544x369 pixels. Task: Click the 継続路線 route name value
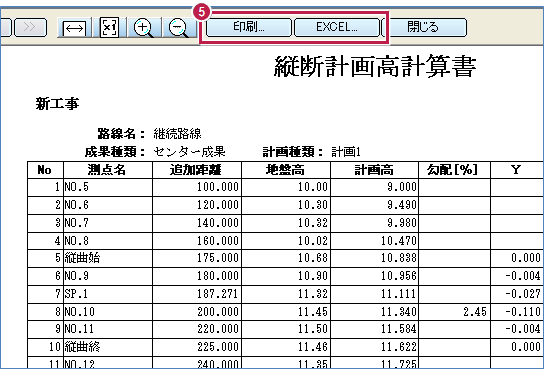177,134
